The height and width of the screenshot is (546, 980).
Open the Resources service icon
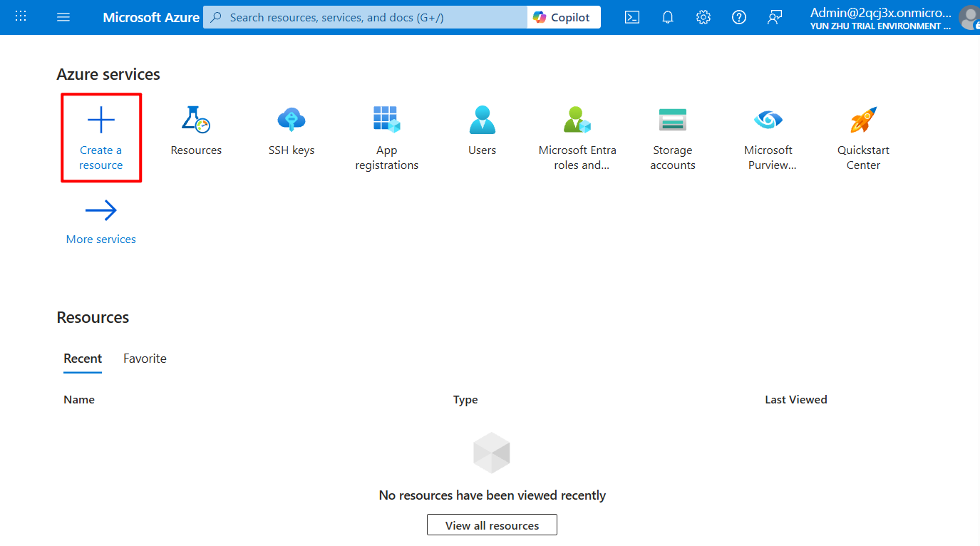point(196,120)
